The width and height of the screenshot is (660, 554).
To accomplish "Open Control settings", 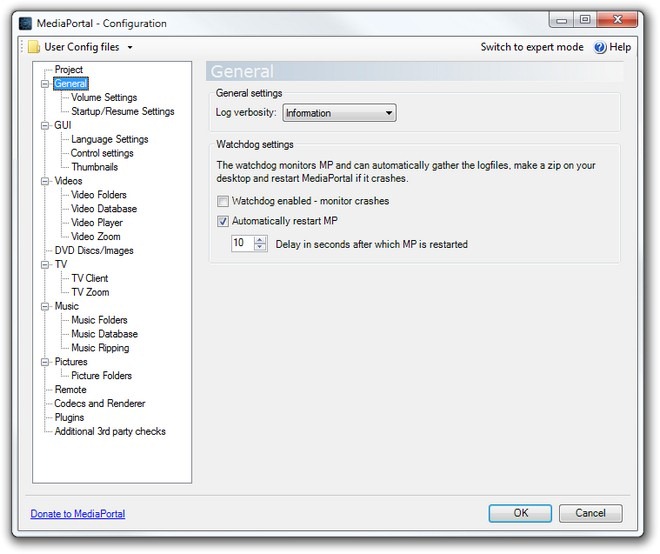I will 102,153.
